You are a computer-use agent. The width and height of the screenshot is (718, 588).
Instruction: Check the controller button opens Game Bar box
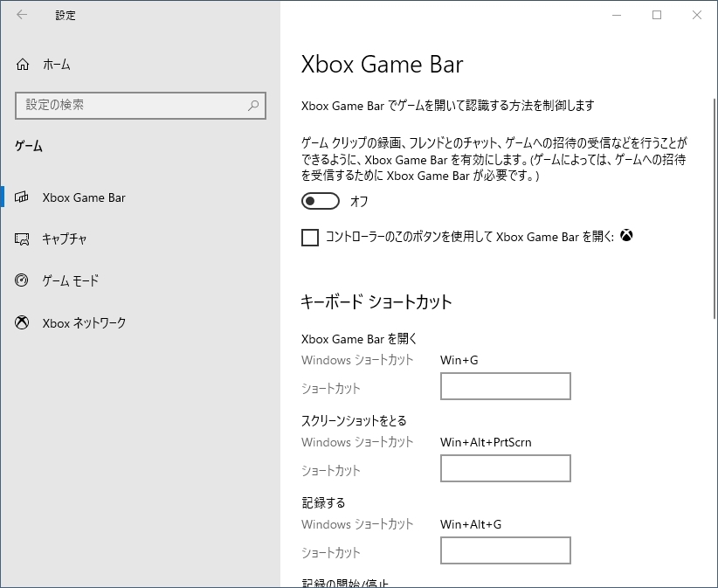[310, 238]
